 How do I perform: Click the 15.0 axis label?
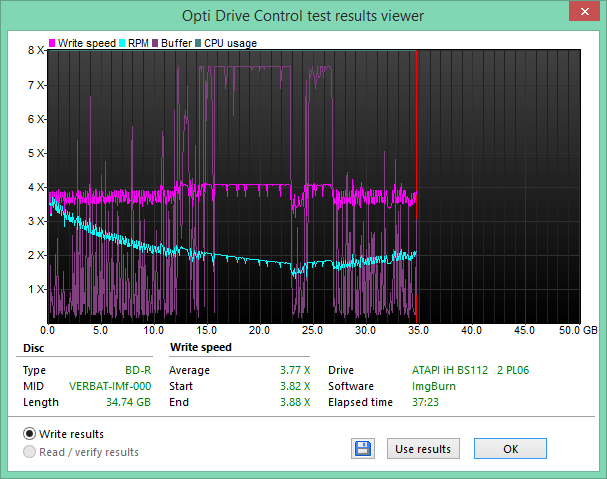point(206,330)
